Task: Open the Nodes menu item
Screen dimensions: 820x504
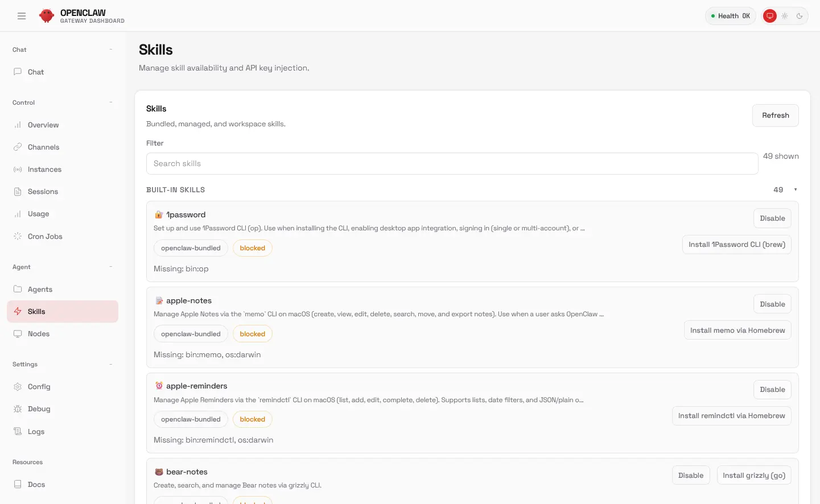Action: pos(39,334)
